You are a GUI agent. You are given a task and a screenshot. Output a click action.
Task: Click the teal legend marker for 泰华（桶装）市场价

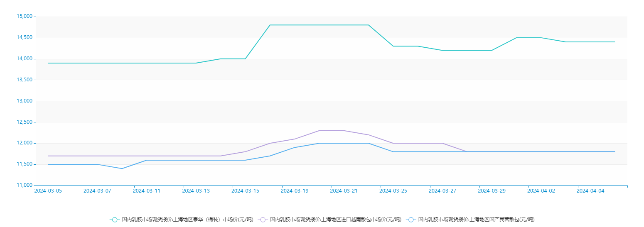click(115, 220)
